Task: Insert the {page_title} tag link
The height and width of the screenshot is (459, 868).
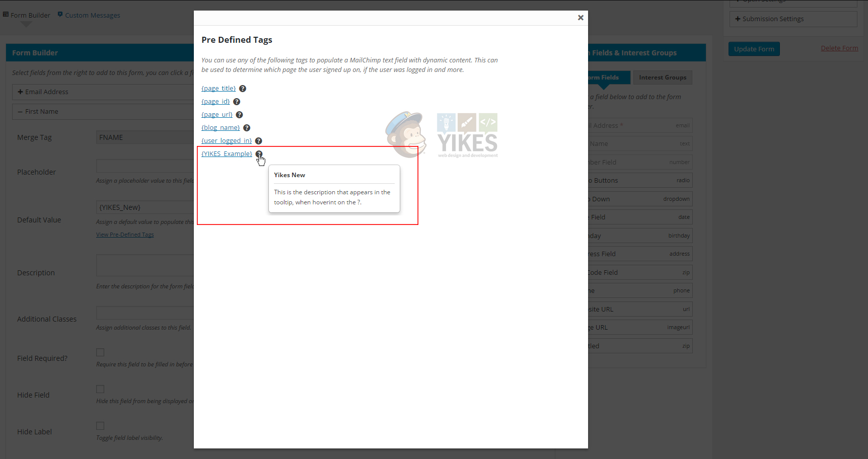Action: point(219,89)
